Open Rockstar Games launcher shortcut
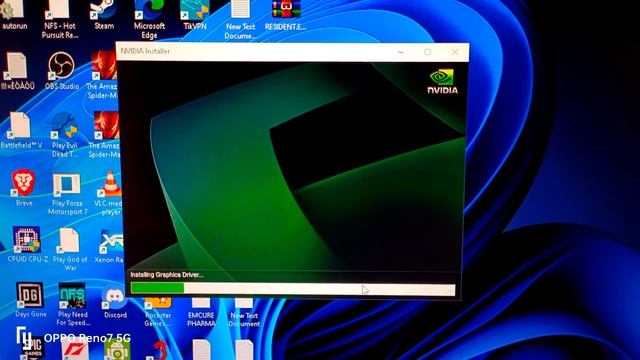Screen dimensions: 640x360 [158, 313]
